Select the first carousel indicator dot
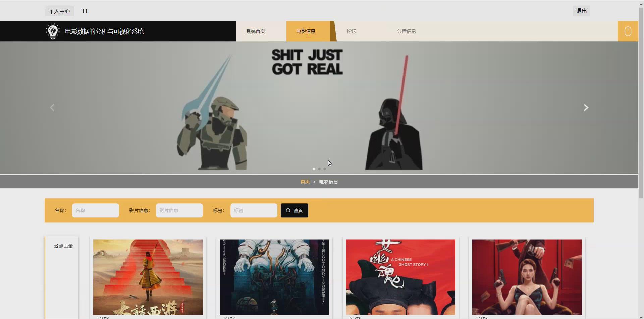Screen dimensions: 644x319 314,169
